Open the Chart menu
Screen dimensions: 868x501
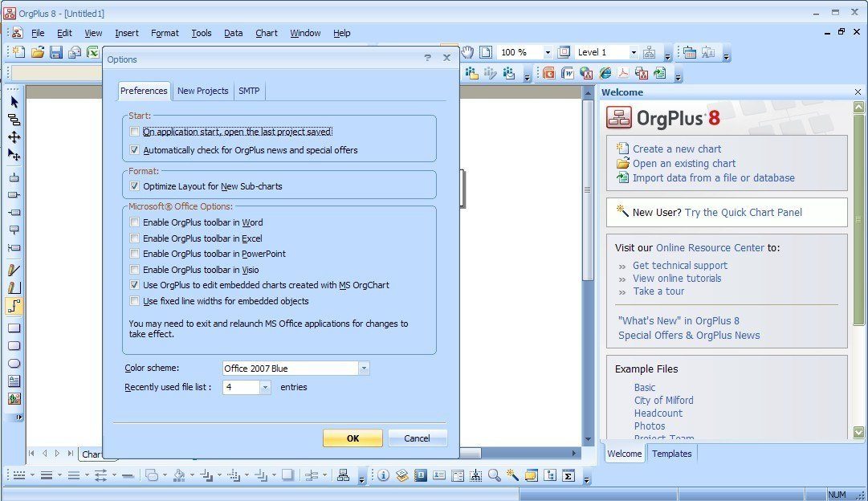[x=267, y=33]
